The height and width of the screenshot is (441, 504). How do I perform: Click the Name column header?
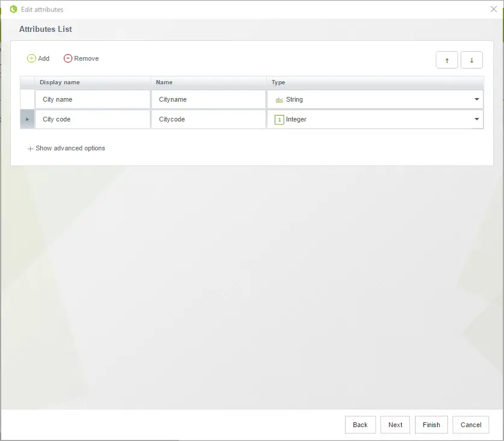click(x=208, y=82)
